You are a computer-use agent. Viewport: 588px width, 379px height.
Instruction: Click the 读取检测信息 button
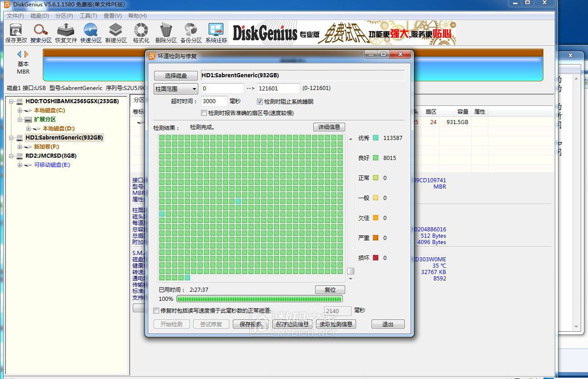pos(336,324)
